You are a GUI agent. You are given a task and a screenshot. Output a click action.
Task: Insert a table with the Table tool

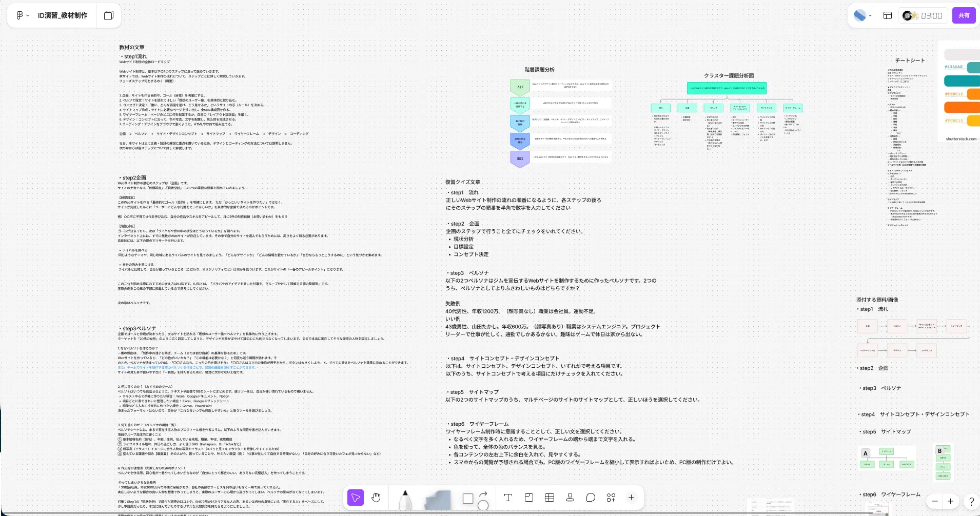point(550,498)
